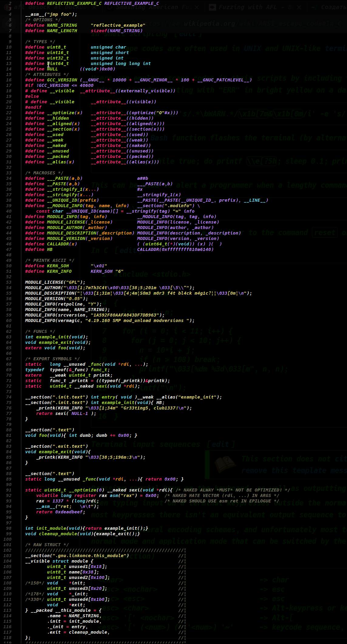
Task: Click the '#else' preprocessor line
Action: point(32,96)
